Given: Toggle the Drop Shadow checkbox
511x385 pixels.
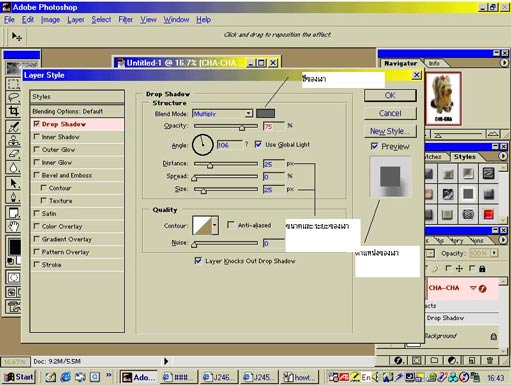Looking at the screenshot, I should click(37, 124).
